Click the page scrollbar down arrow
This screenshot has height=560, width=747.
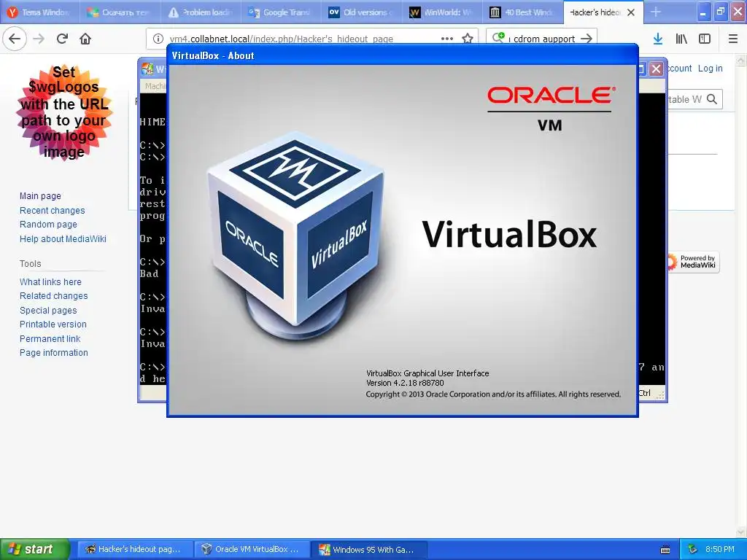point(741,532)
